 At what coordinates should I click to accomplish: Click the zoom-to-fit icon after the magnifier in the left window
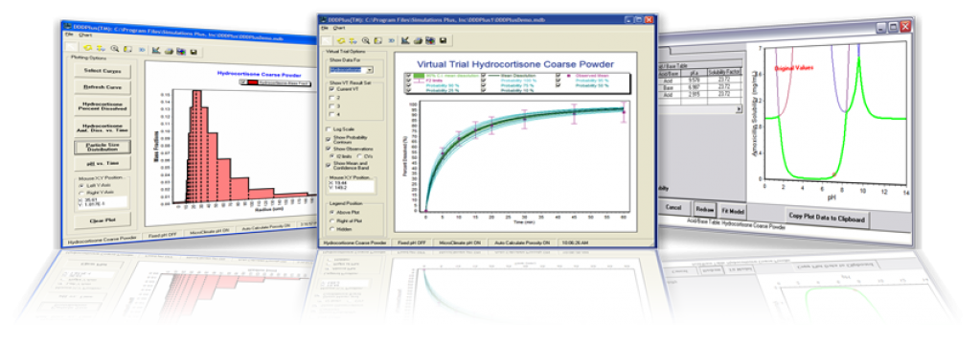click(127, 49)
